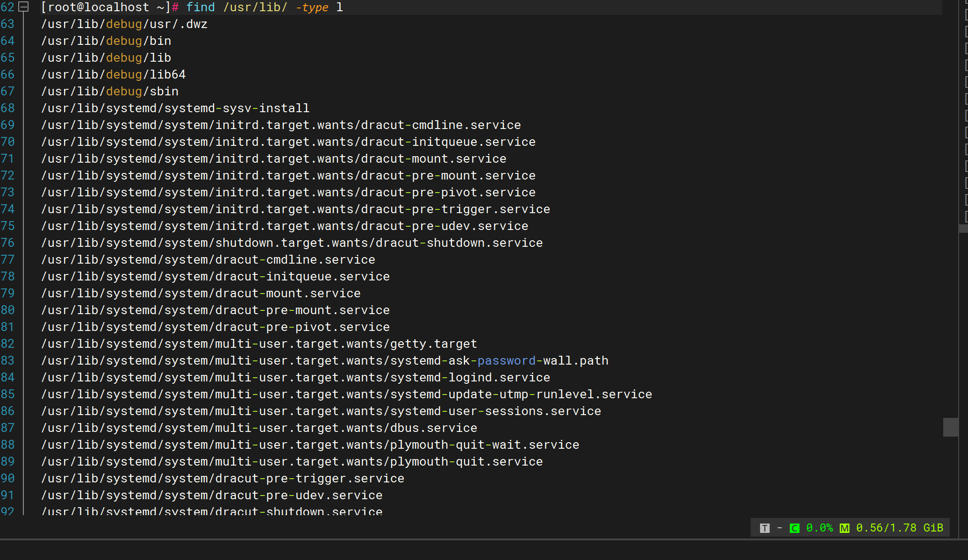The height and width of the screenshot is (560, 968).
Task: Click the gray scrollbar thumb on the right
Action: [x=950, y=427]
